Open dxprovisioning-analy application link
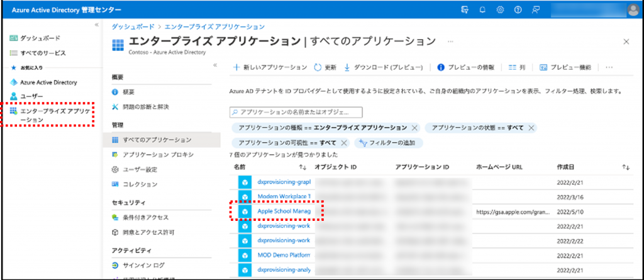 pyautogui.click(x=284, y=270)
